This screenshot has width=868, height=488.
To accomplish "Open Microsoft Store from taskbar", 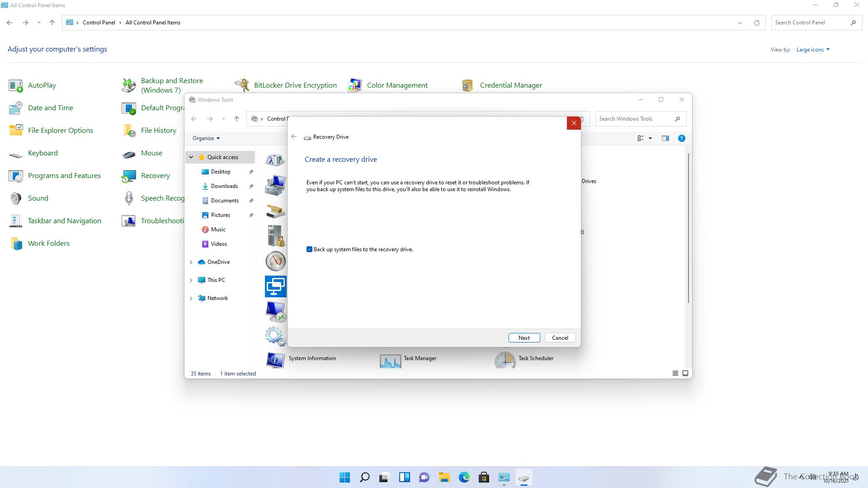I will coord(484,478).
